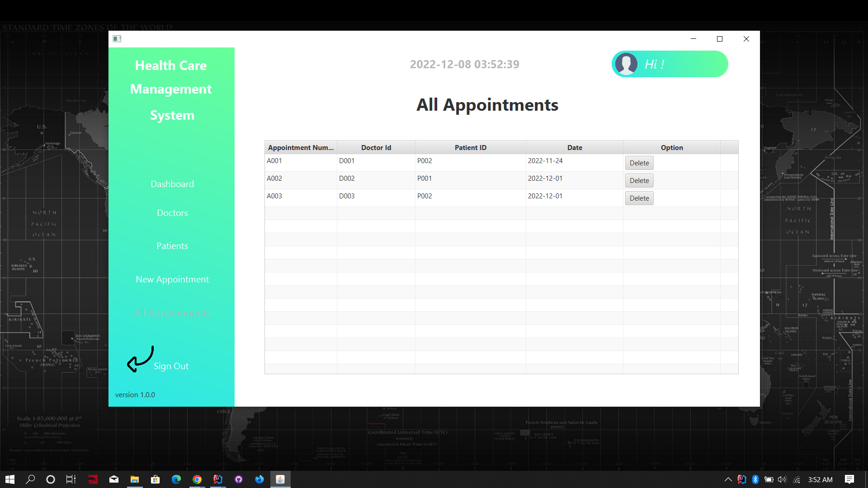Switch to IntelliJ IDEA on taskbar

(x=218, y=479)
